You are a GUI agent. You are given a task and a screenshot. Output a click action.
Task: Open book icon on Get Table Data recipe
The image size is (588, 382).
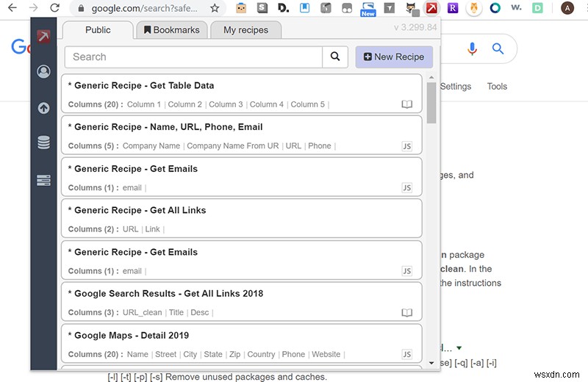click(407, 104)
